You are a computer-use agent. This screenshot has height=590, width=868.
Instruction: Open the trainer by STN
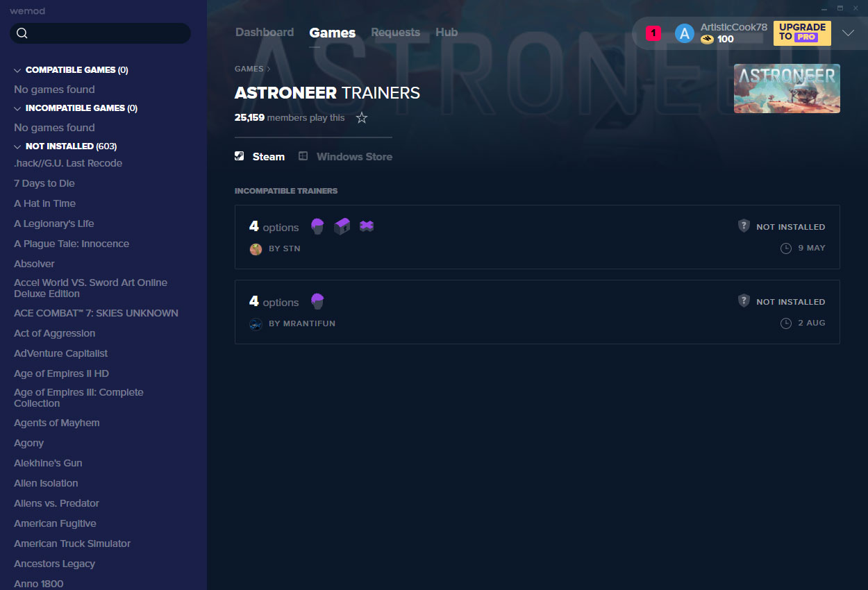(x=537, y=237)
